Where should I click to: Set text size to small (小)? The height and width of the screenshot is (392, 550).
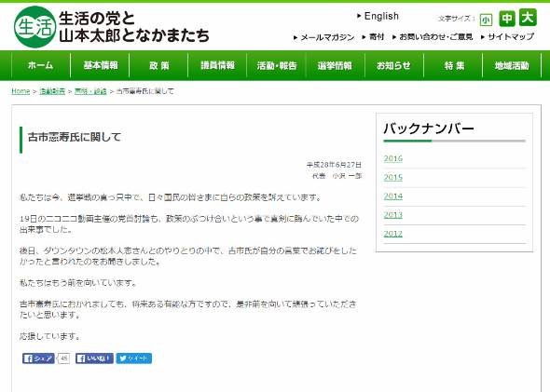486,20
